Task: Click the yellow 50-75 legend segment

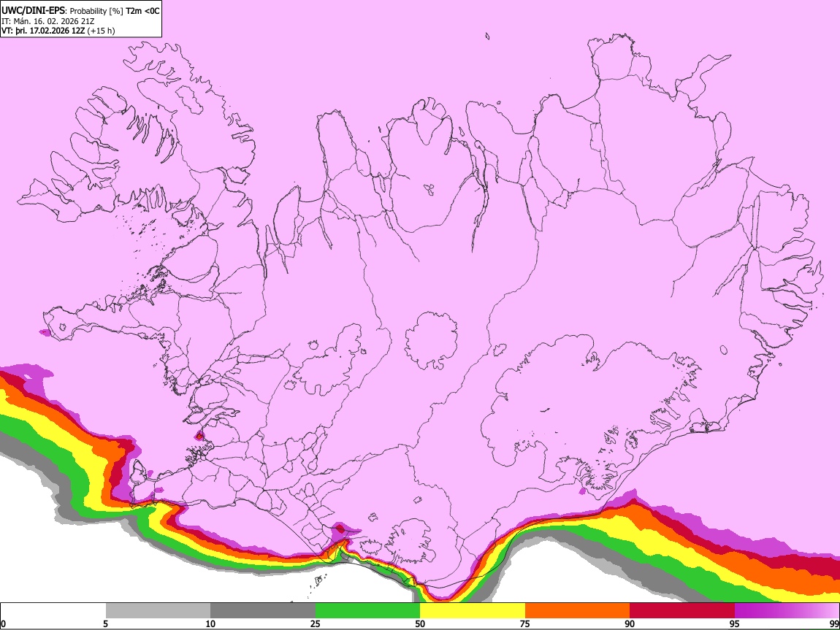Action: tap(473, 611)
